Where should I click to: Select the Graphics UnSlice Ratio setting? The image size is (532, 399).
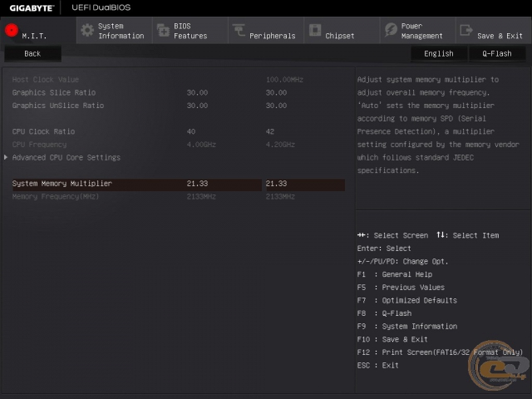point(58,106)
